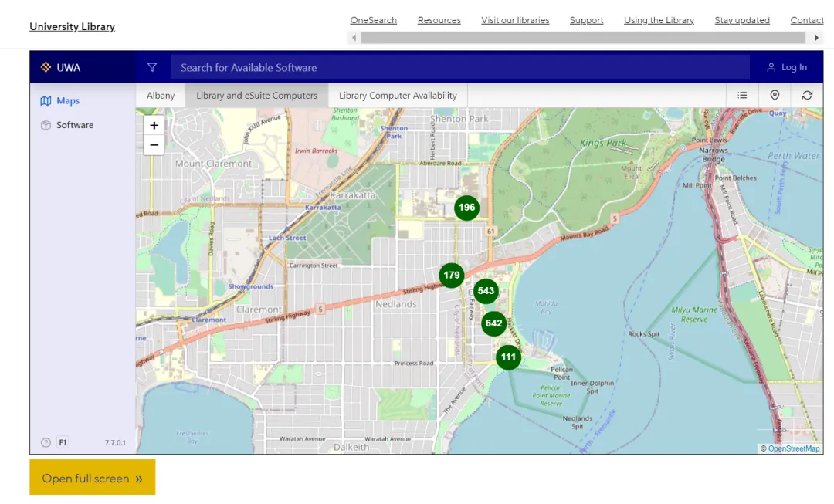The width and height of the screenshot is (834, 504).
Task: Click Log In
Action: click(x=787, y=67)
